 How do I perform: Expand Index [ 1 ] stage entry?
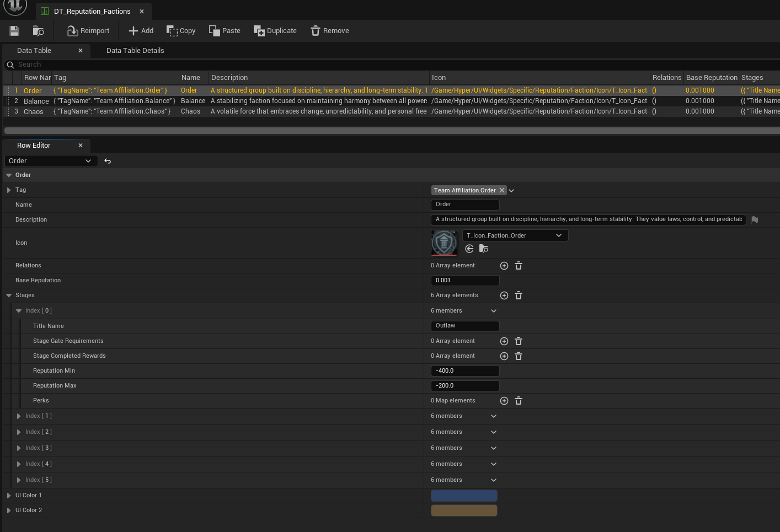coord(19,416)
